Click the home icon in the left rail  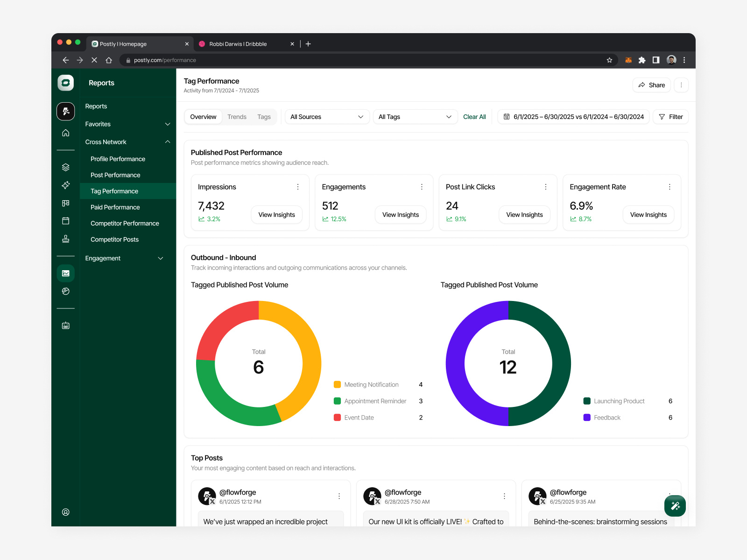(x=66, y=133)
